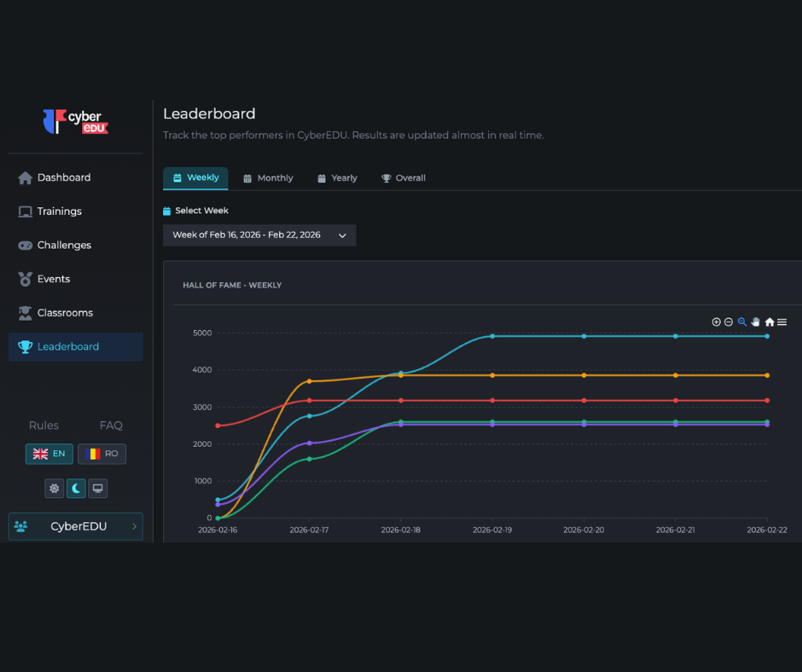Screen dimensions: 802x672
Task: Click green line point at 2026-02-17
Action: (x=310, y=459)
